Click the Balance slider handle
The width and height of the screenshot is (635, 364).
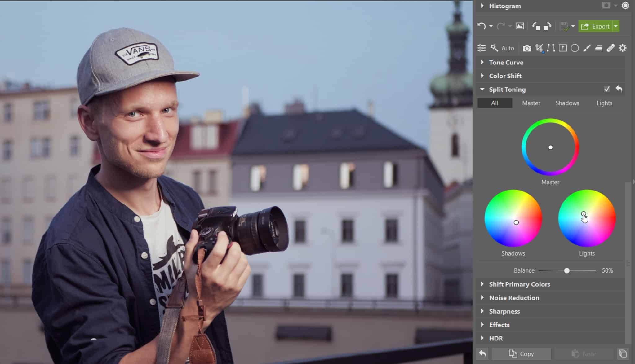click(x=567, y=271)
